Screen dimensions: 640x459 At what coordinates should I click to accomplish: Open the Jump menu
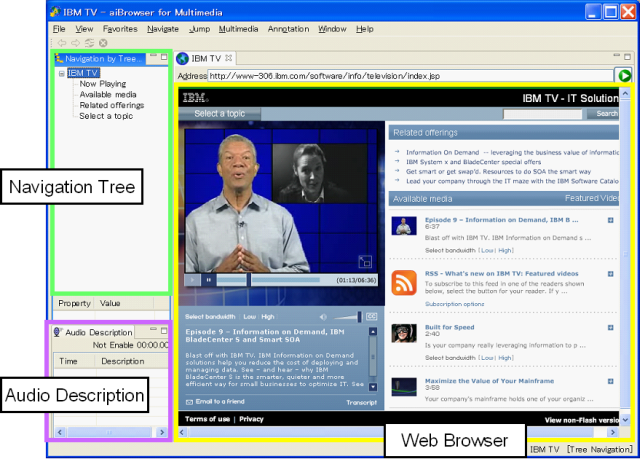tap(200, 29)
